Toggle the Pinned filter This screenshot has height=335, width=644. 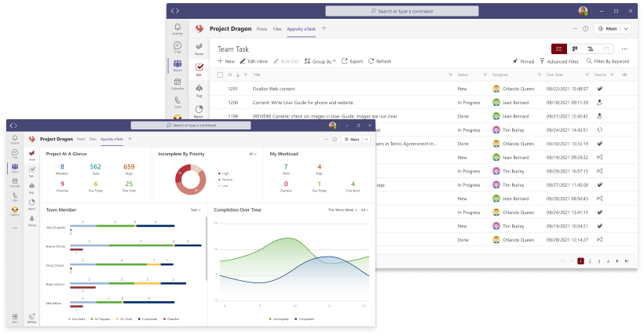click(524, 61)
